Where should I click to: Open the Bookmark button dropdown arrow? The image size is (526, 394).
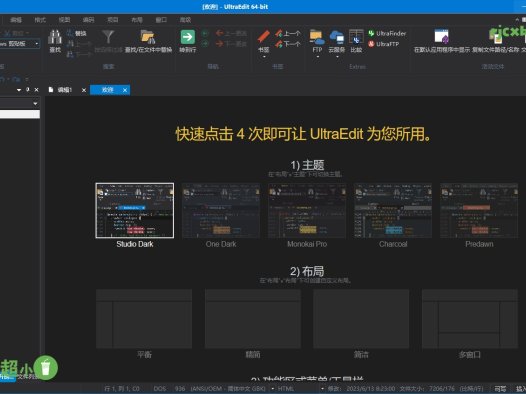coord(264,57)
